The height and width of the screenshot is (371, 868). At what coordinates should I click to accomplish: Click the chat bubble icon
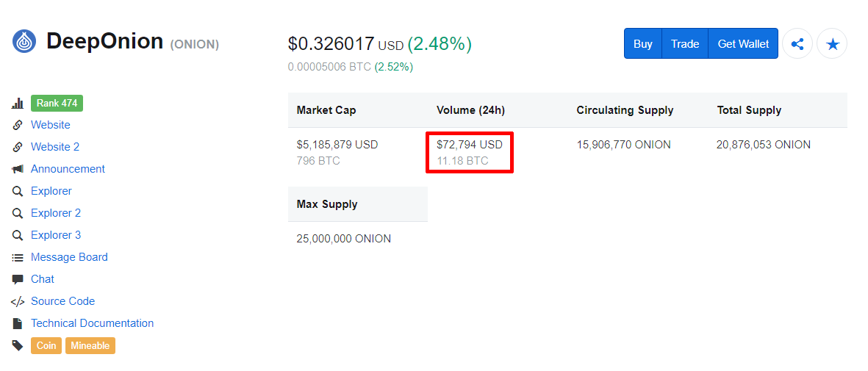[18, 279]
